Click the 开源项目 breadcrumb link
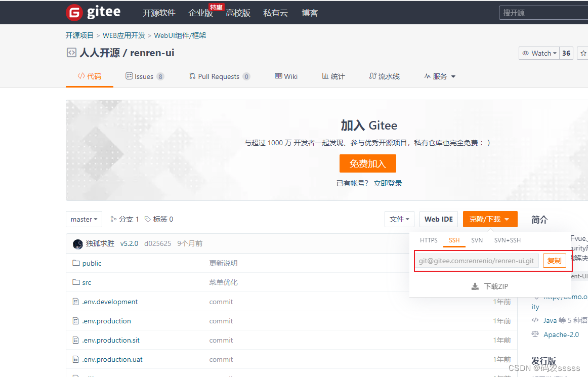 [79, 35]
